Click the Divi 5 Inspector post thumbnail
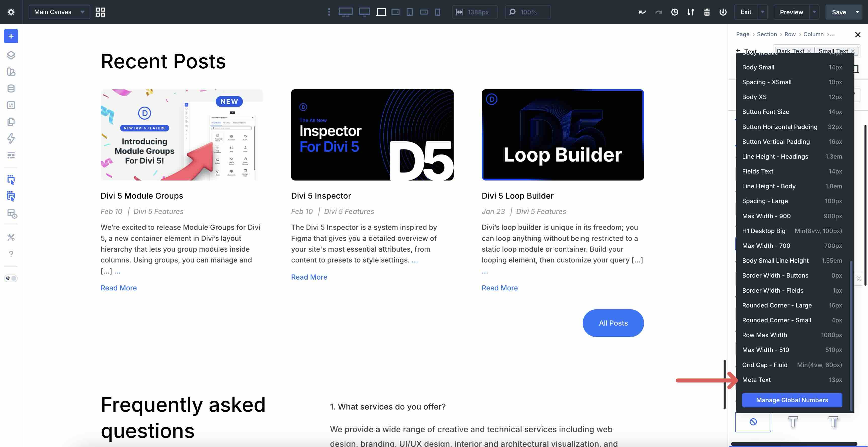This screenshot has height=447, width=868. tap(372, 135)
